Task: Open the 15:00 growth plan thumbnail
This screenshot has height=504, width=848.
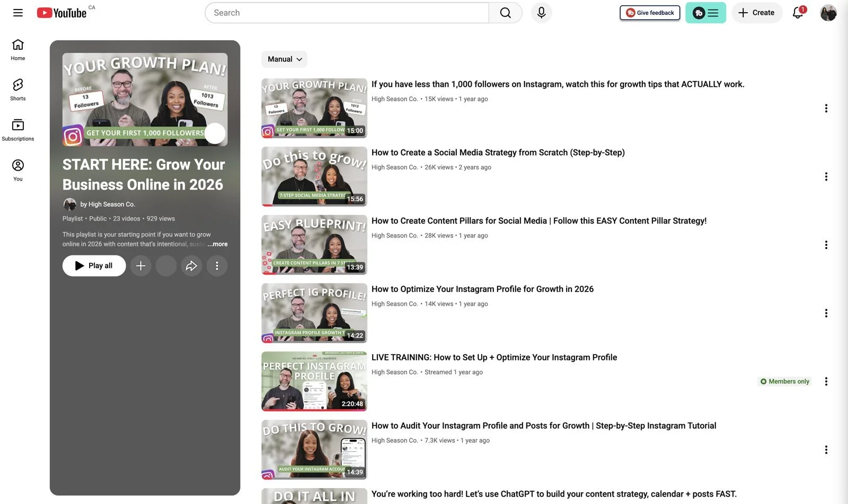Action: pyautogui.click(x=314, y=108)
